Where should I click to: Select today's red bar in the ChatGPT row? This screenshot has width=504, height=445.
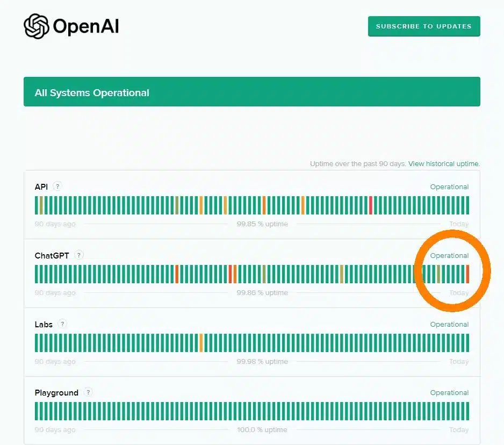pos(467,274)
